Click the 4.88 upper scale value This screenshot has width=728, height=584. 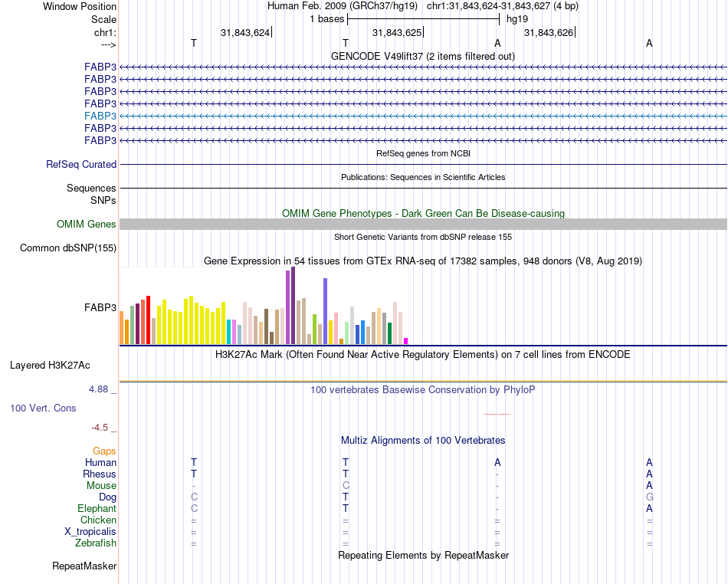[98, 389]
